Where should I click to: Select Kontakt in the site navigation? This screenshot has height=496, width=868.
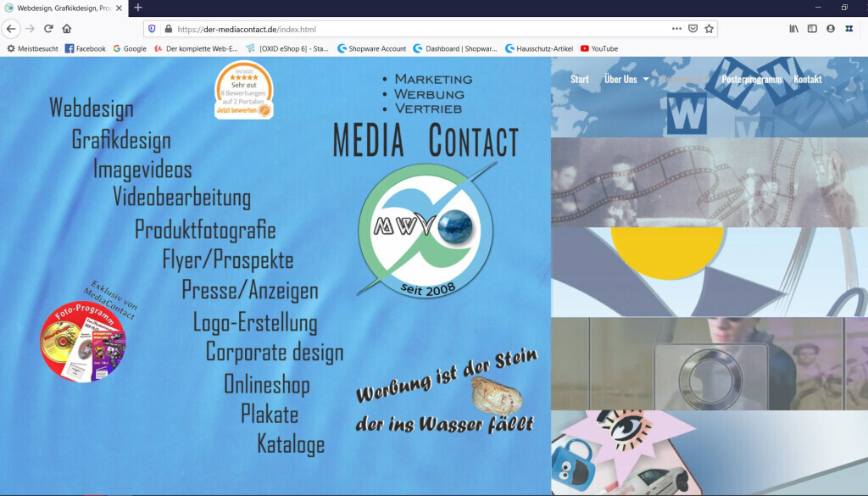click(807, 79)
